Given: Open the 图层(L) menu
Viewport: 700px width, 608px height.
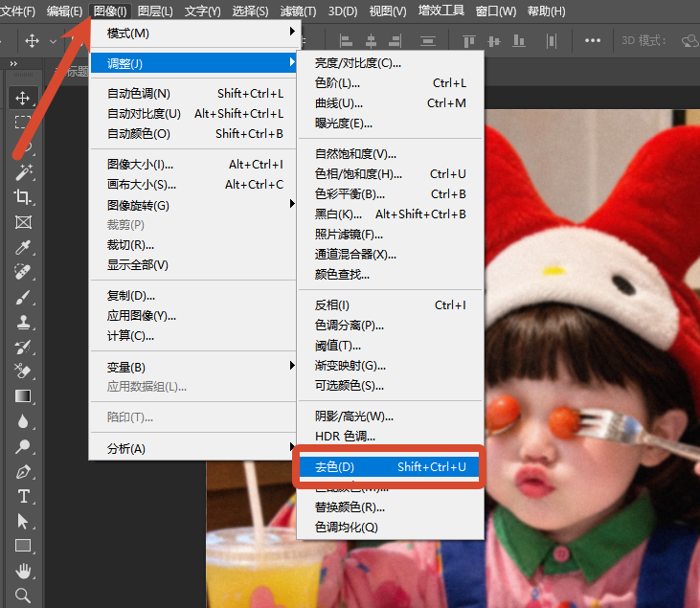Looking at the screenshot, I should tap(155, 11).
